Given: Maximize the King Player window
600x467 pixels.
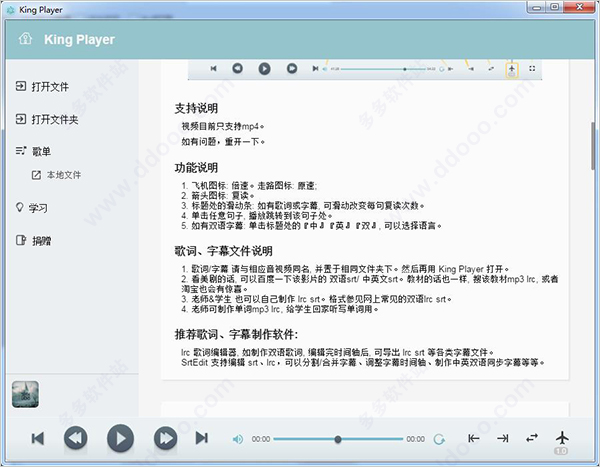Looking at the screenshot, I should tap(554, 7).
